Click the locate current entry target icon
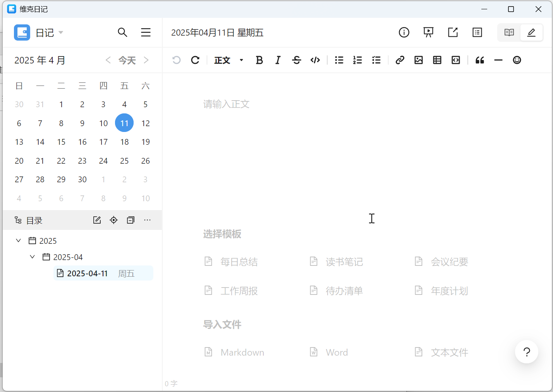Image resolution: width=553 pixels, height=392 pixels. click(113, 220)
